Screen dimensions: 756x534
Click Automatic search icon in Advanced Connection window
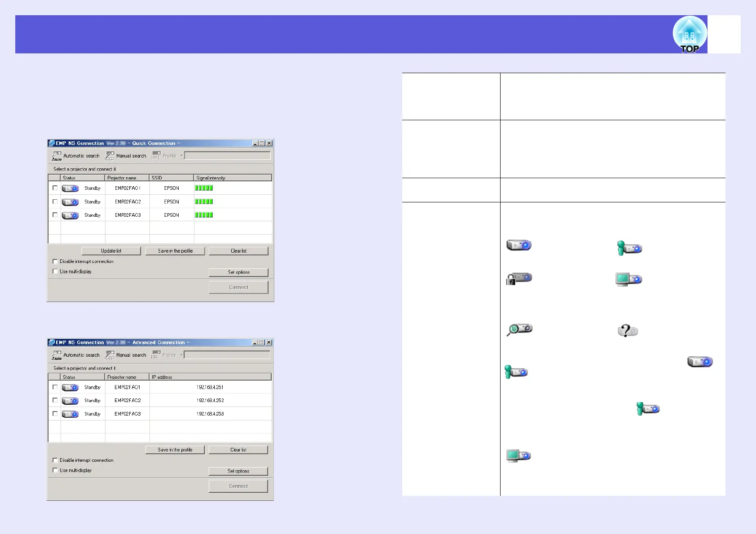[57, 355]
